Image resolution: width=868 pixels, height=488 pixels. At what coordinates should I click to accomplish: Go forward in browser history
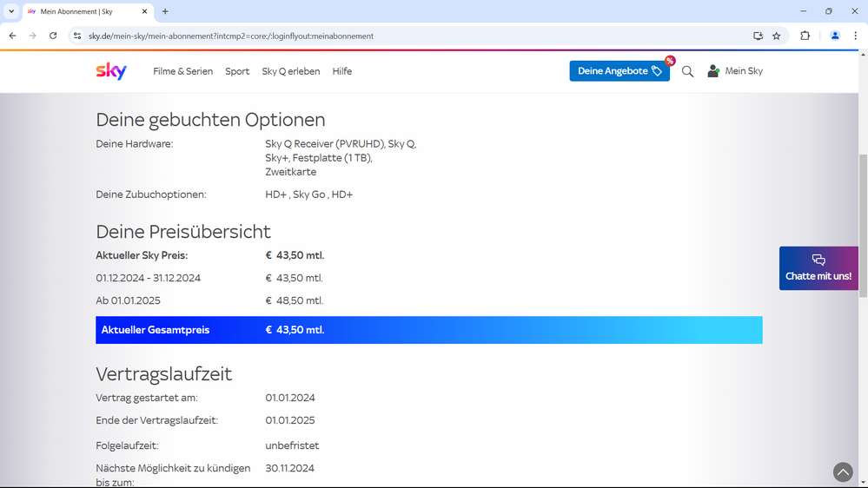[33, 36]
